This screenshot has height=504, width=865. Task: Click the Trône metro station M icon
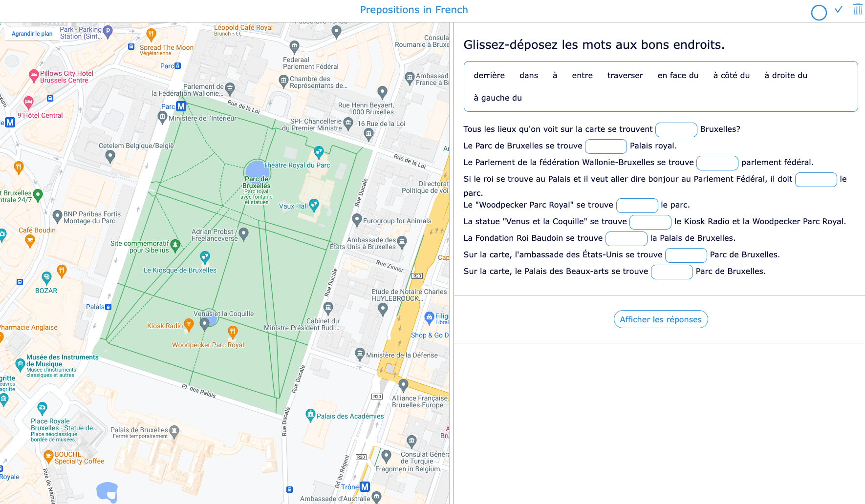click(x=365, y=486)
